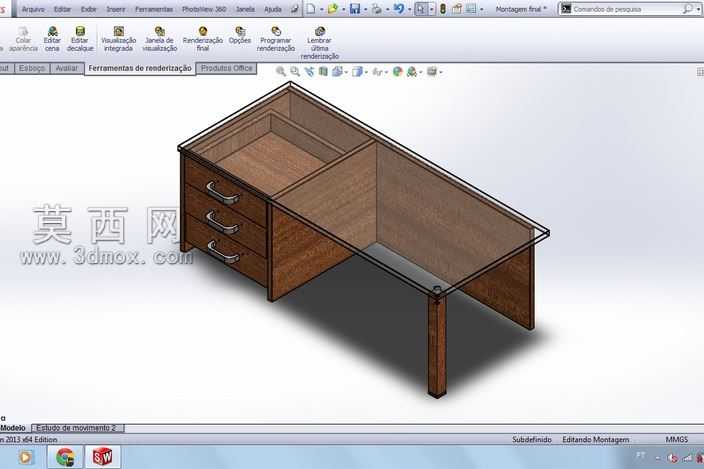Open media player from the taskbar

tap(26, 457)
